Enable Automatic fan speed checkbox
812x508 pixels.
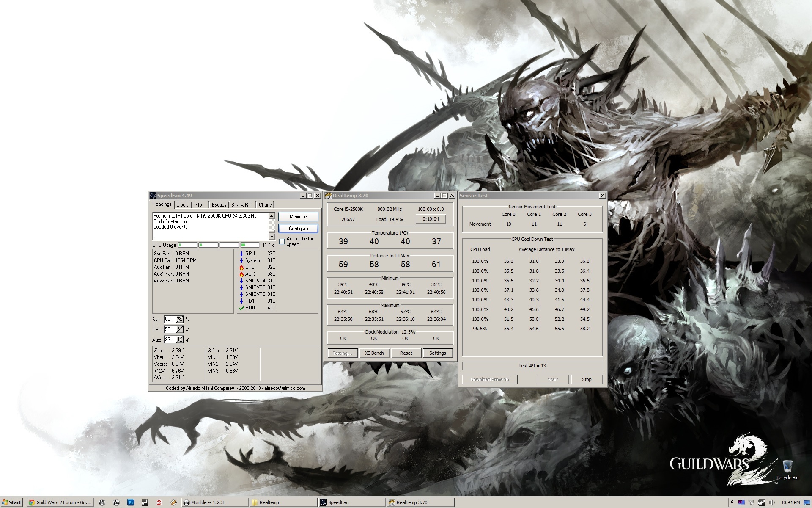(x=282, y=241)
